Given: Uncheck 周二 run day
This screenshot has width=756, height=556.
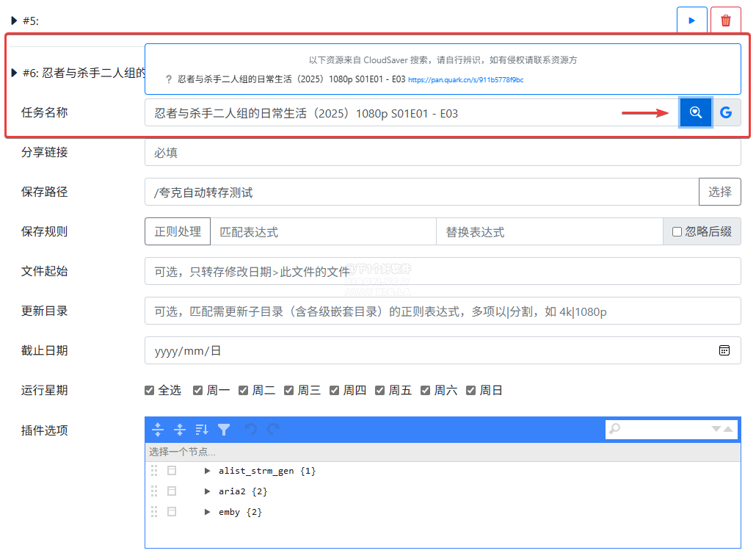Looking at the screenshot, I should pos(244,390).
